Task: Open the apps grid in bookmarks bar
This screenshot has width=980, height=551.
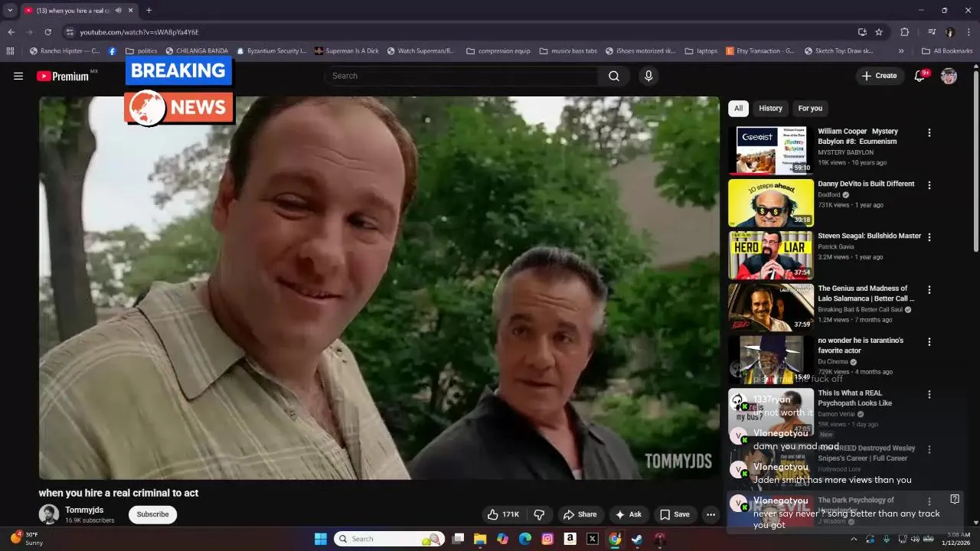Action: point(10,51)
